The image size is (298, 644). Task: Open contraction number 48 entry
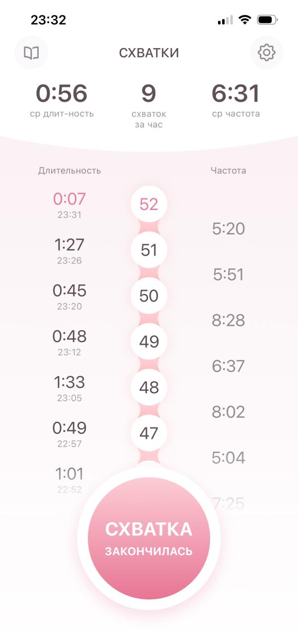[x=149, y=387]
